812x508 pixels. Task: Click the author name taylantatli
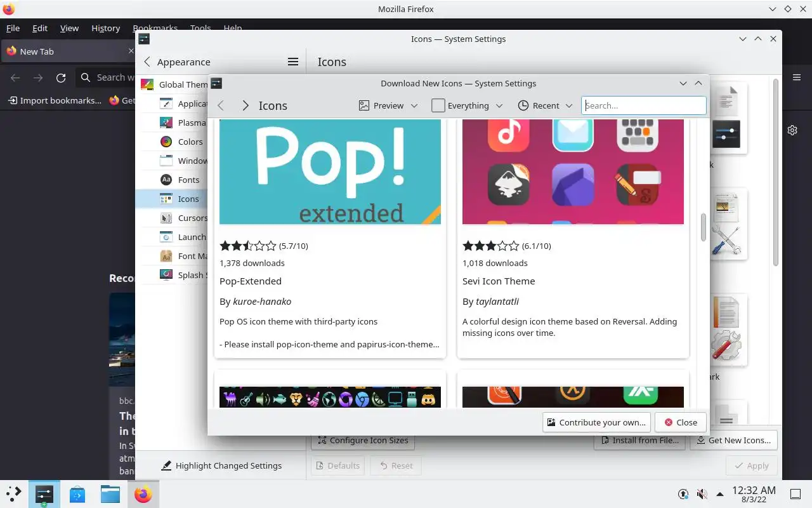[x=497, y=301]
